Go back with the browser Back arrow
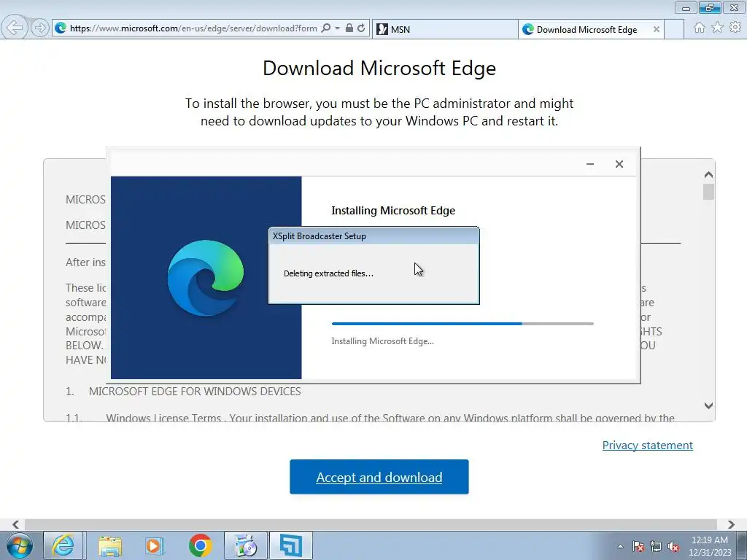 (15, 28)
